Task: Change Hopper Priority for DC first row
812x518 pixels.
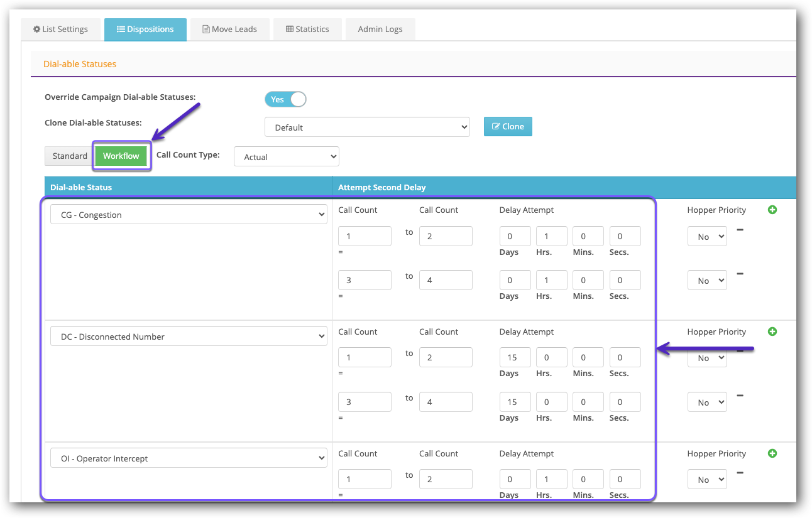Action: pyautogui.click(x=706, y=357)
